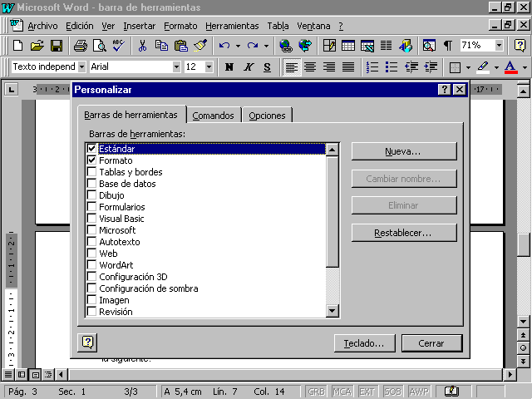Click the toolbar list scroll down arrow
The width and height of the screenshot is (532, 399).
click(332, 310)
